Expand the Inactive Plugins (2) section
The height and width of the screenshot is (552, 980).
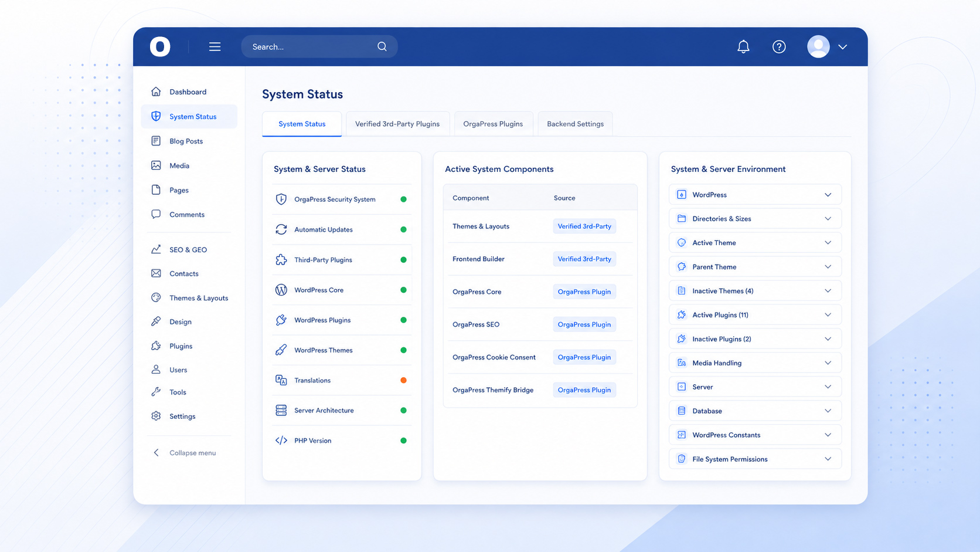point(755,339)
